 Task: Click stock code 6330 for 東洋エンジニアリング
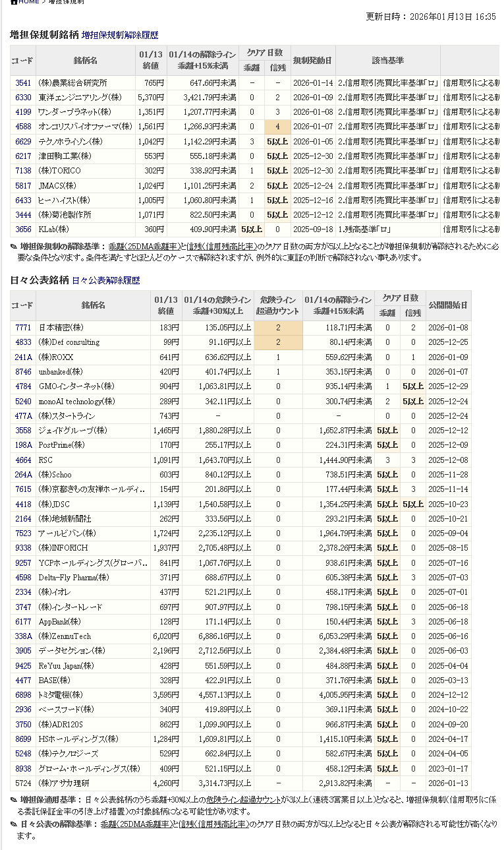(23, 98)
